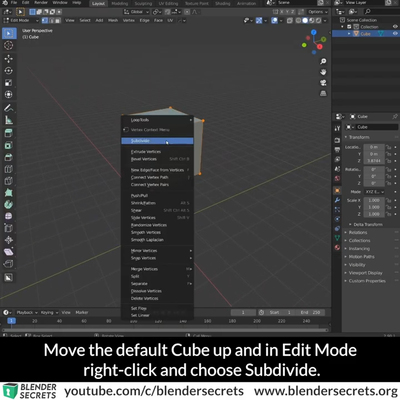The image size is (400, 400).
Task: Expand the Relations panel
Action: [x=357, y=232]
